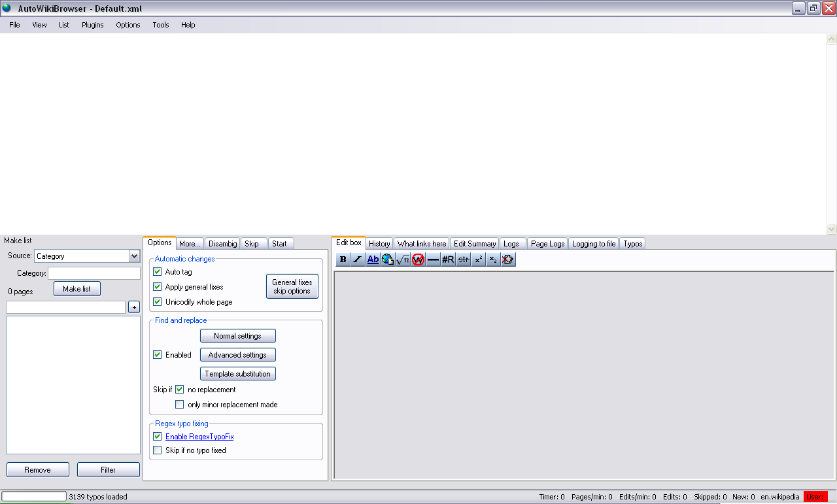Toggle Skip if no replacement checkbox
837x504 pixels.
tap(179, 389)
